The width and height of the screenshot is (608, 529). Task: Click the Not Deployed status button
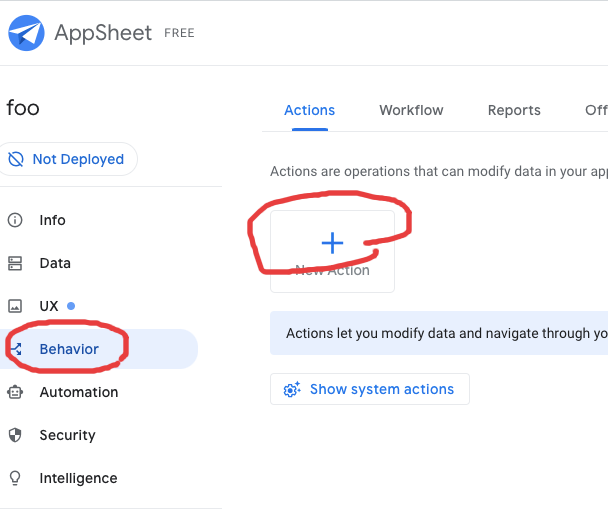pos(68,159)
